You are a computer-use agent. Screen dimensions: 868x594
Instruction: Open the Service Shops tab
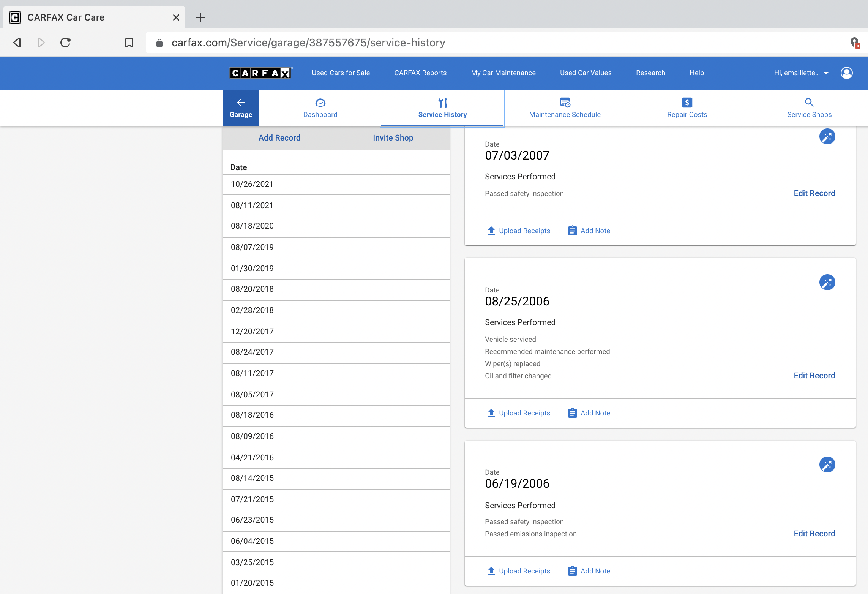coord(809,108)
